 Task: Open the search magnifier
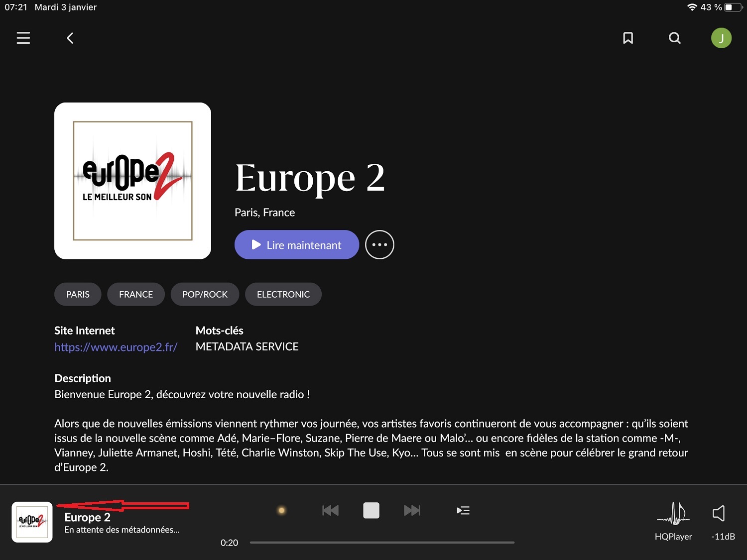tap(675, 38)
